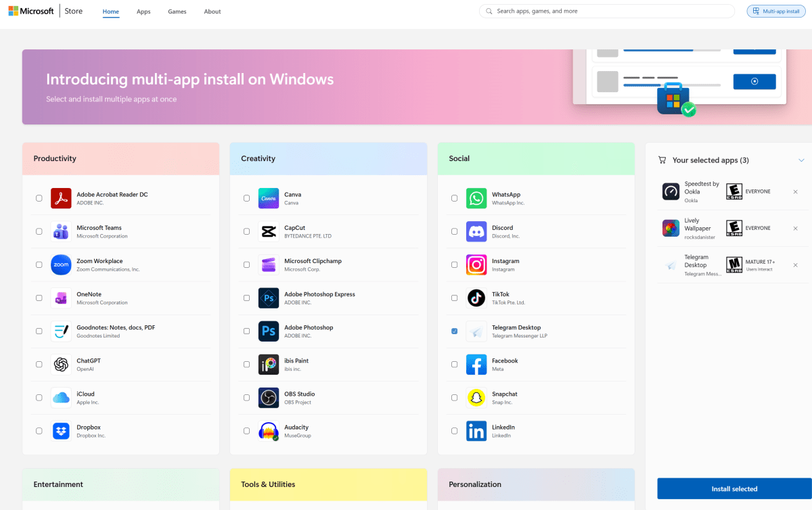The width and height of the screenshot is (812, 510).
Task: Click the Multi-app install button
Action: click(775, 10)
